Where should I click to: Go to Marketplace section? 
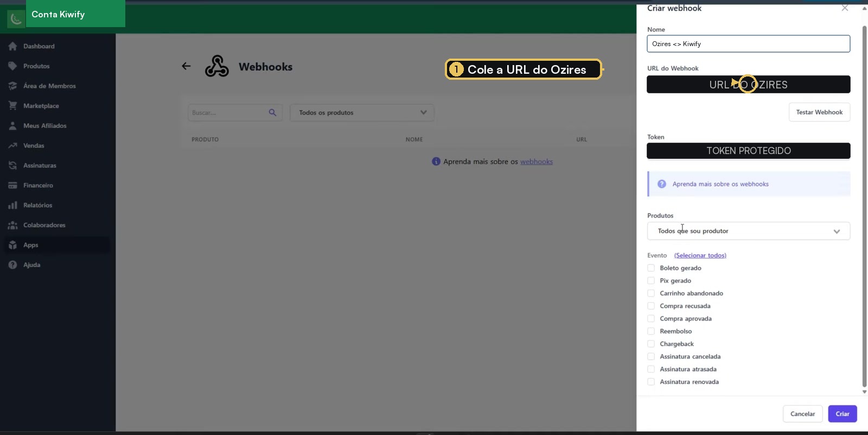(41, 106)
